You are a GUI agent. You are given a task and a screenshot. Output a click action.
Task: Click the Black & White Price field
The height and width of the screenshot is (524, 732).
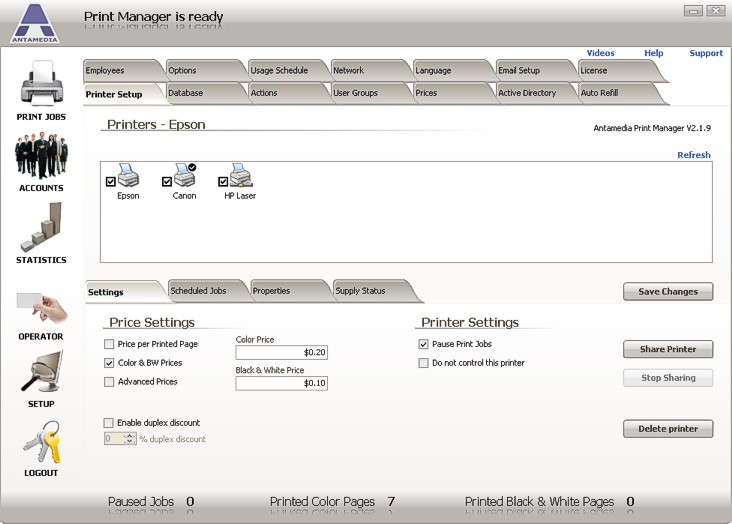[x=282, y=383]
